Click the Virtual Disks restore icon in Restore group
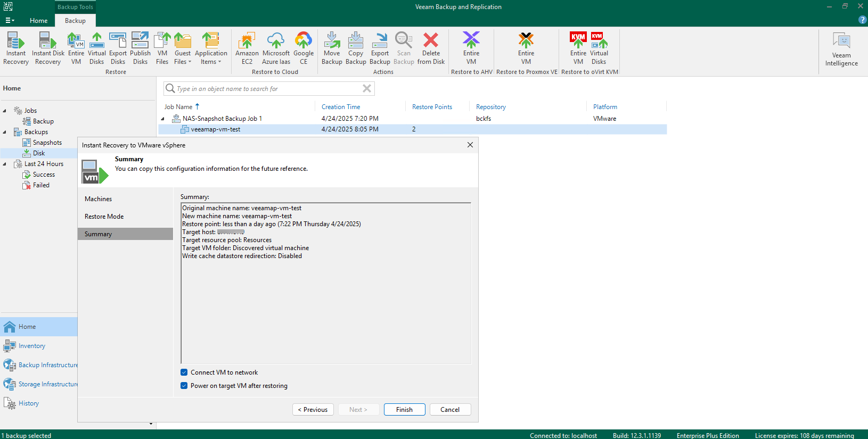This screenshot has height=439, width=868. click(x=97, y=48)
